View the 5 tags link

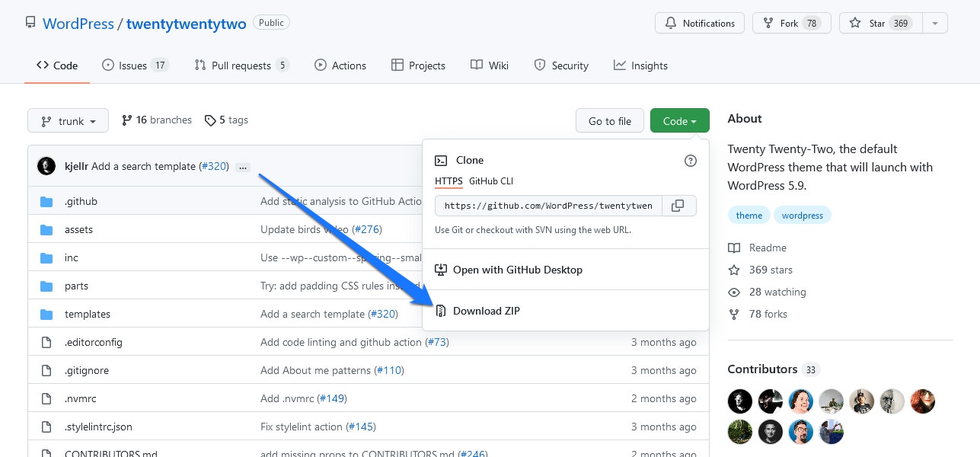(x=226, y=120)
